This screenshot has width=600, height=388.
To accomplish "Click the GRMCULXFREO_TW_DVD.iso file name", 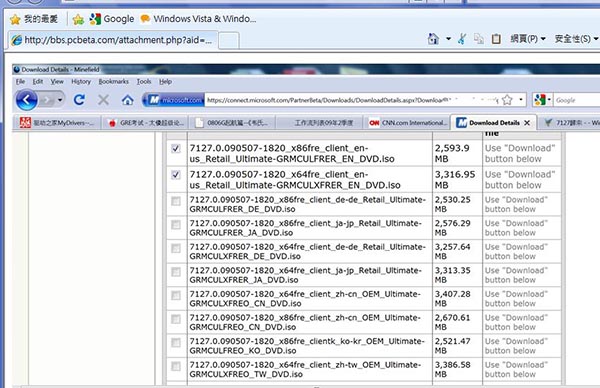I will click(x=305, y=370).
